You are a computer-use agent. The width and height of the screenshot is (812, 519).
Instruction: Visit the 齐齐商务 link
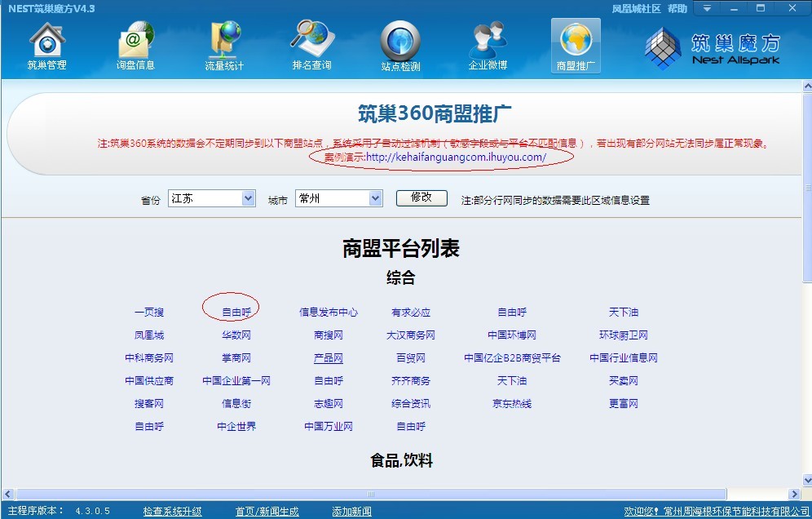[411, 380]
